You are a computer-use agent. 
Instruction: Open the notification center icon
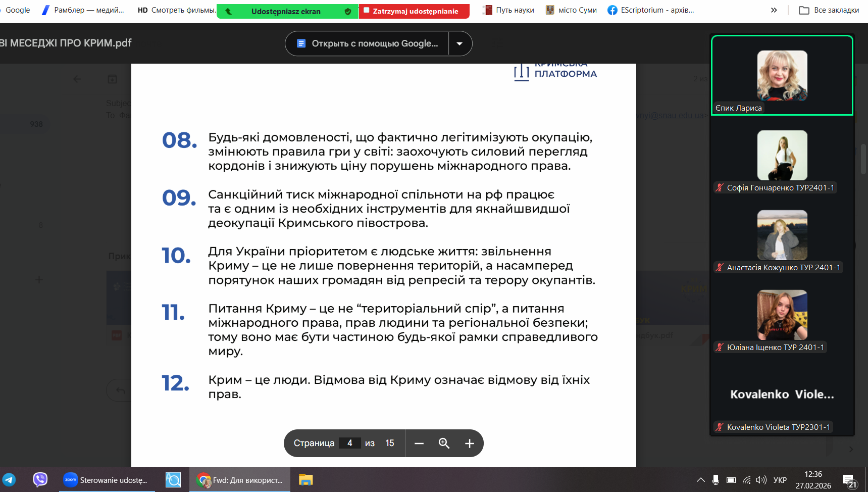(x=849, y=481)
